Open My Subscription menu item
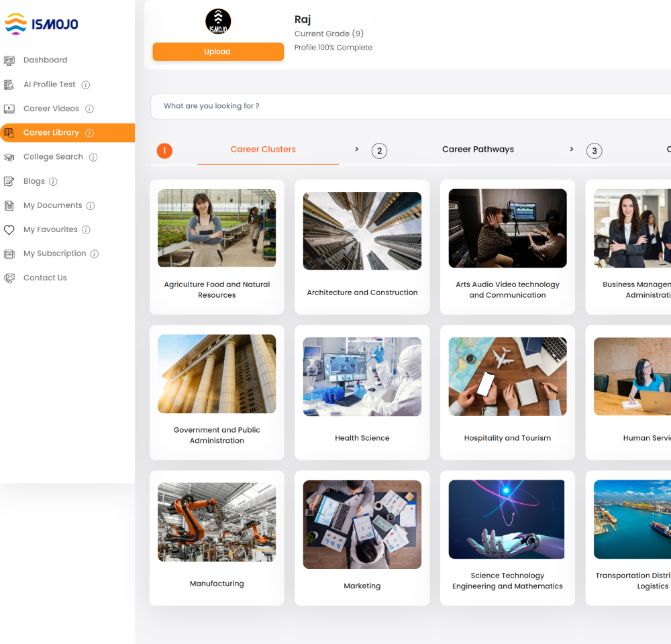The width and height of the screenshot is (671, 644). (55, 254)
